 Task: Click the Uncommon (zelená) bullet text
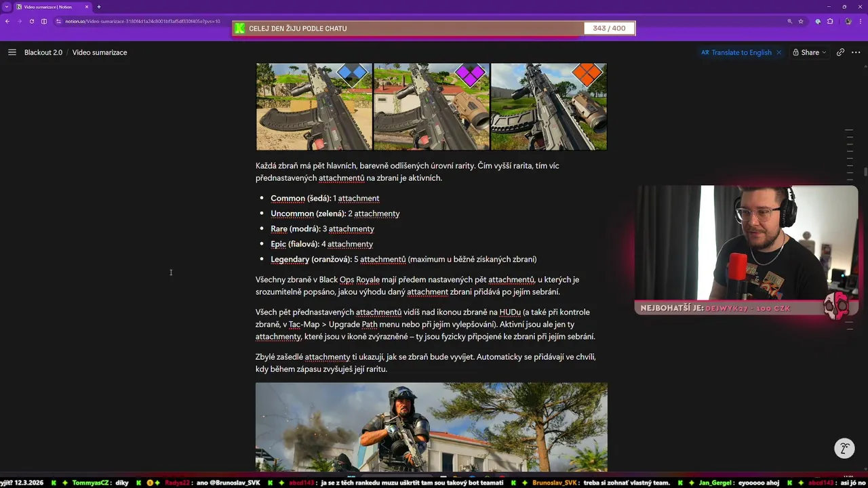[x=335, y=213]
